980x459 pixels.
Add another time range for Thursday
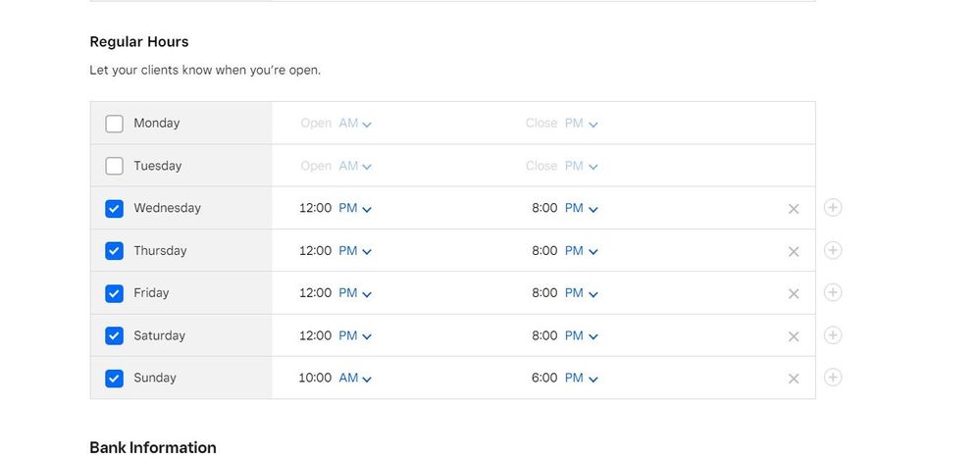tap(833, 250)
